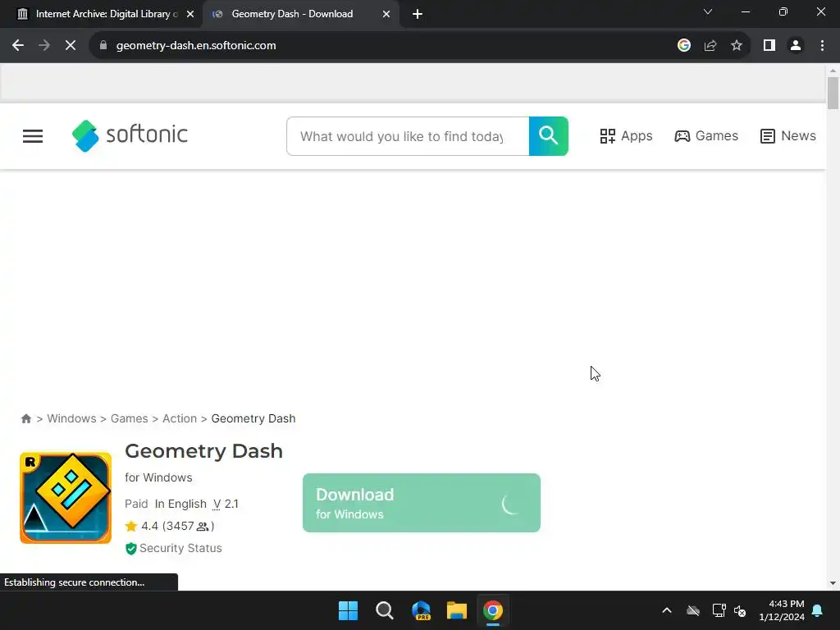
Task: Focus the Softonic search field
Action: click(x=408, y=136)
